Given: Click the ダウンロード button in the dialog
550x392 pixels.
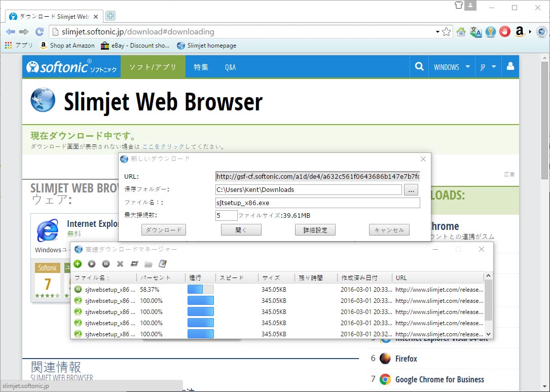Looking at the screenshot, I should tap(164, 230).
